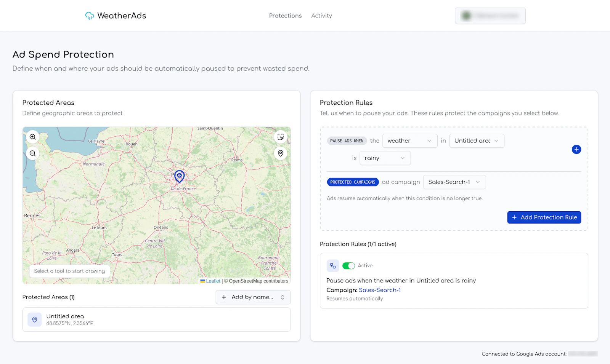Open the Sales-Search-1 campaign dropdown
Screen dimensions: 610x364
[x=454, y=182]
